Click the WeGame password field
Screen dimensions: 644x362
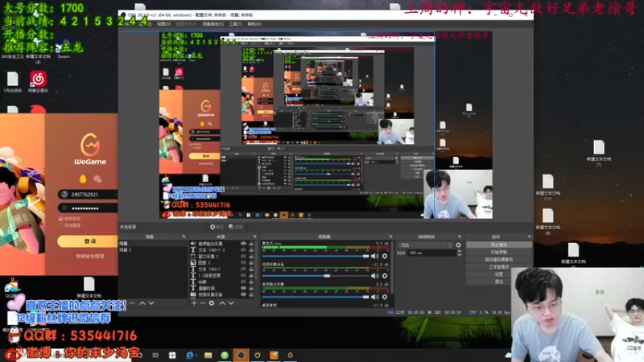88,208
